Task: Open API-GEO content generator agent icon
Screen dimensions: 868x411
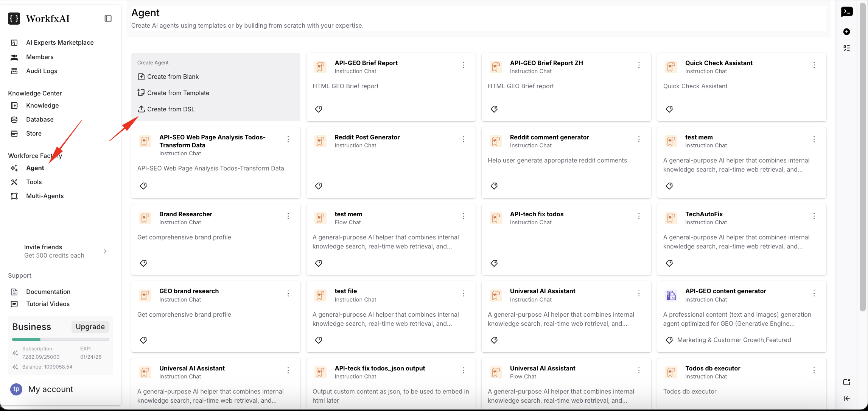Action: tap(671, 295)
